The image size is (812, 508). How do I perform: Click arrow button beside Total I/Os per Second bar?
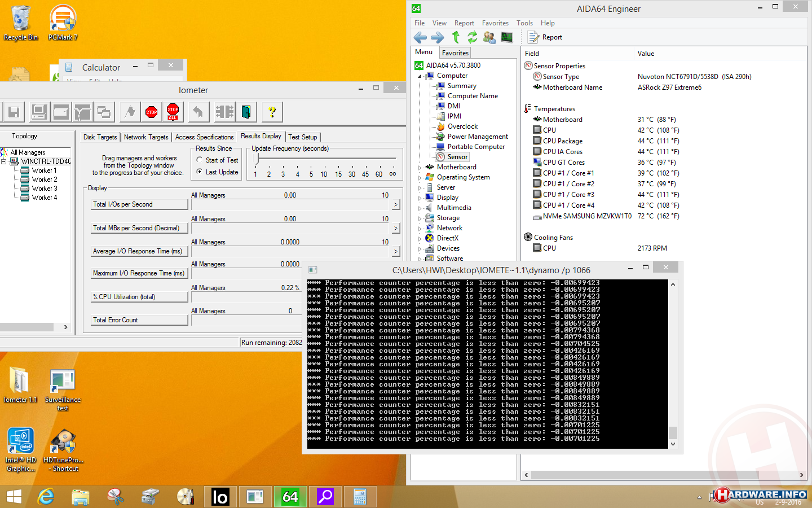tap(396, 204)
